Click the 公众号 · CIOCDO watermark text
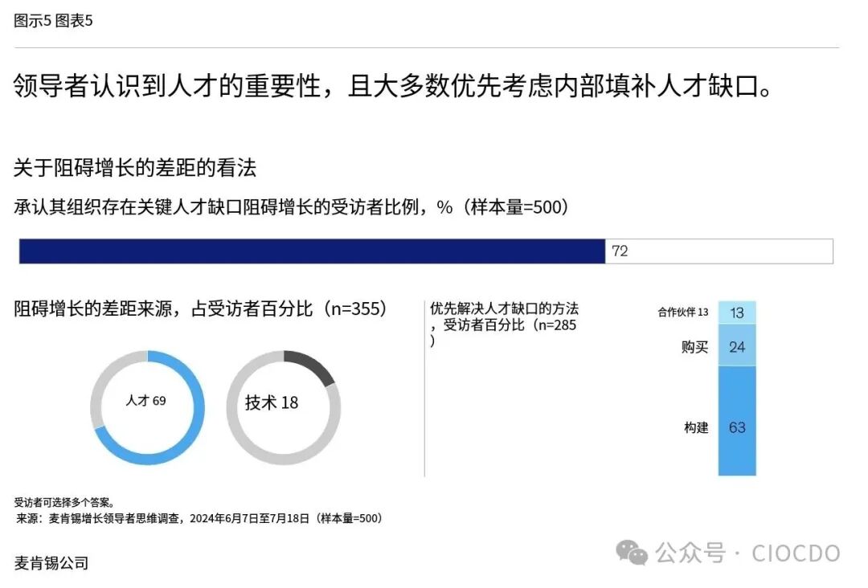Screen dimensions: 868x588 tap(747, 553)
